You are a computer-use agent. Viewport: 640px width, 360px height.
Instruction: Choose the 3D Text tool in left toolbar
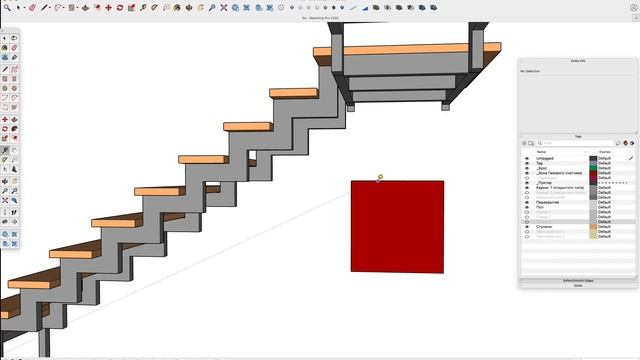14,169
